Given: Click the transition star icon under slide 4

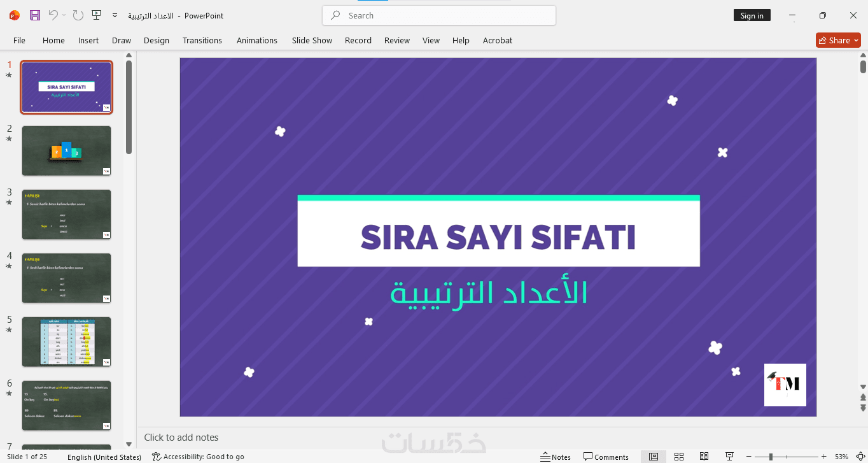Looking at the screenshot, I should (x=9, y=266).
